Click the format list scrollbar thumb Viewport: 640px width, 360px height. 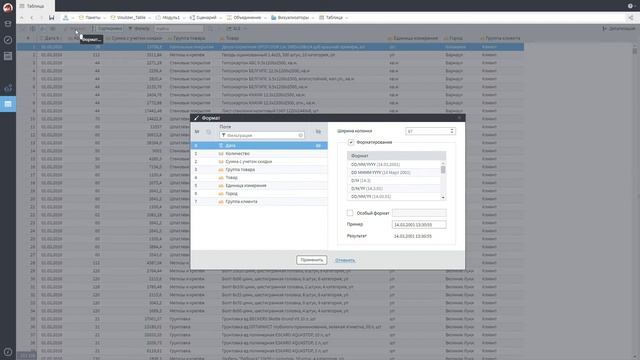(x=443, y=170)
